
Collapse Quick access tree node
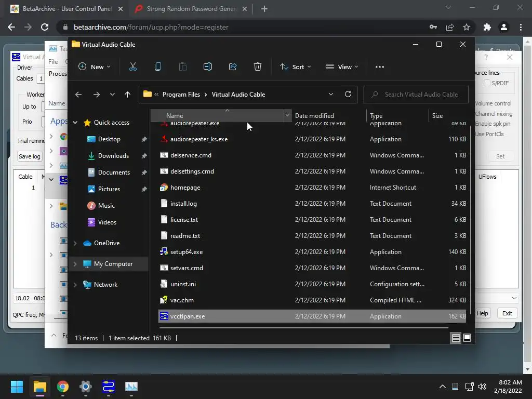tap(75, 123)
